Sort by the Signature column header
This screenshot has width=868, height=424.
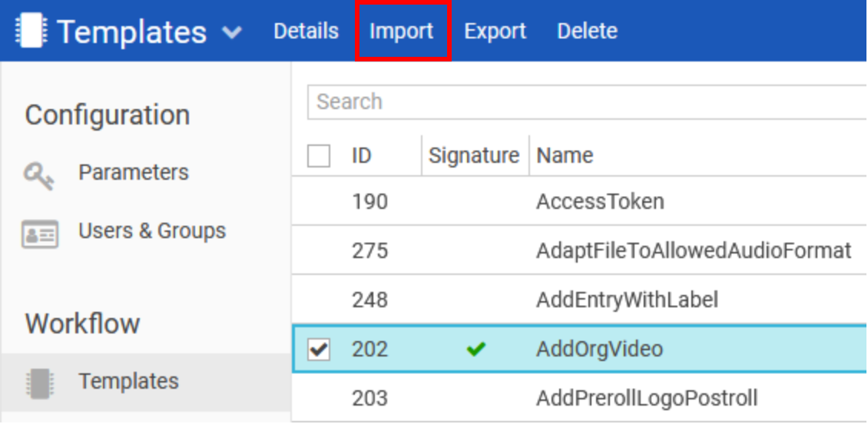(x=474, y=156)
